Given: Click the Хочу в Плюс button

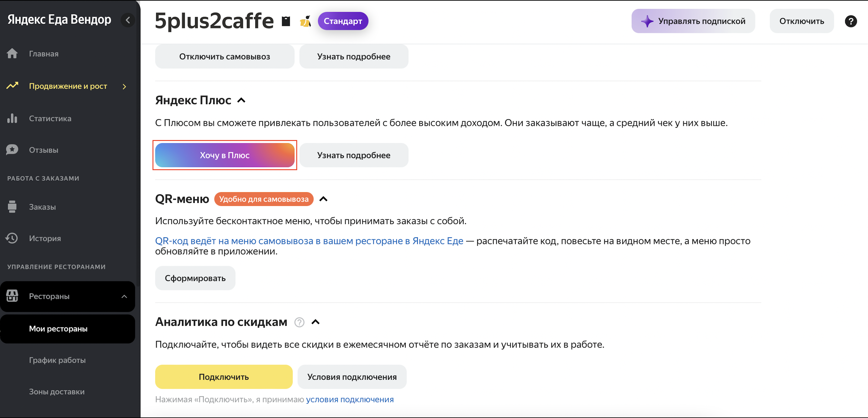Looking at the screenshot, I should coord(225,155).
